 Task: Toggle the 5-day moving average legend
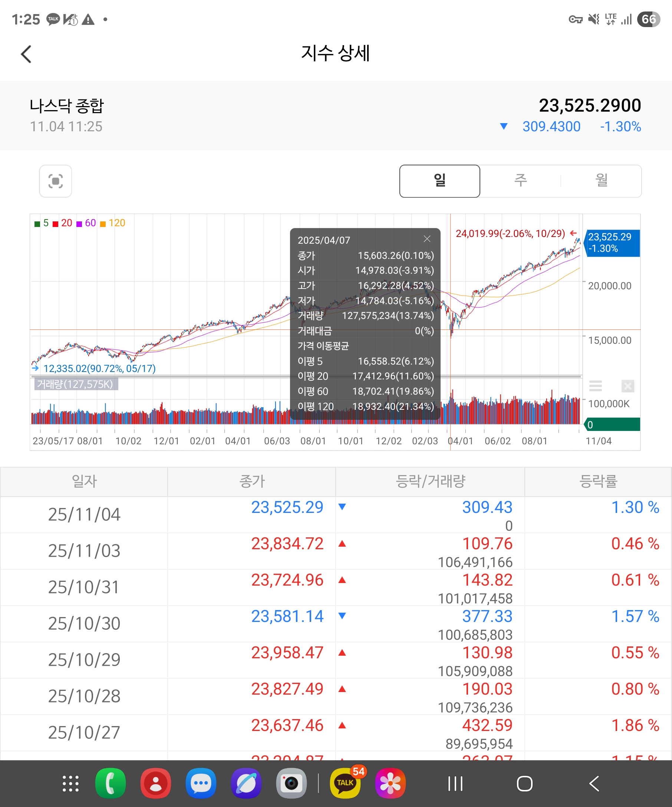click(x=42, y=223)
